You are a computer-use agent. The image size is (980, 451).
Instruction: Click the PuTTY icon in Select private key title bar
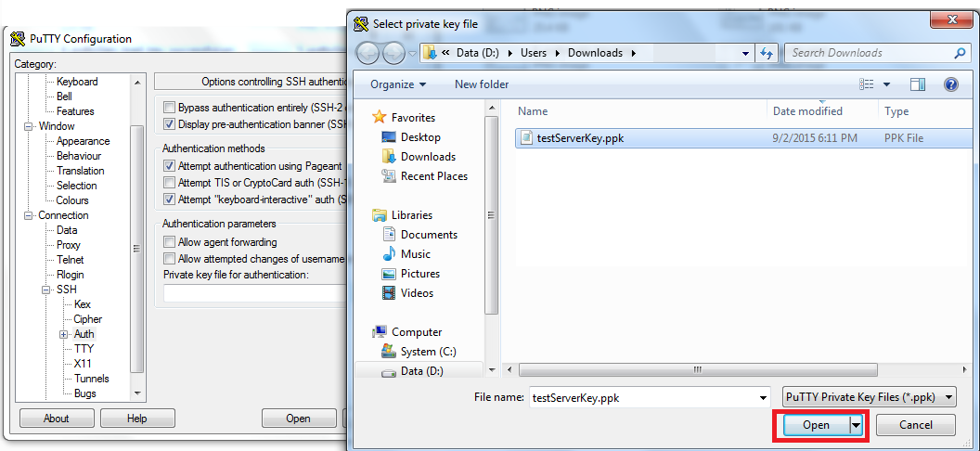click(x=361, y=24)
